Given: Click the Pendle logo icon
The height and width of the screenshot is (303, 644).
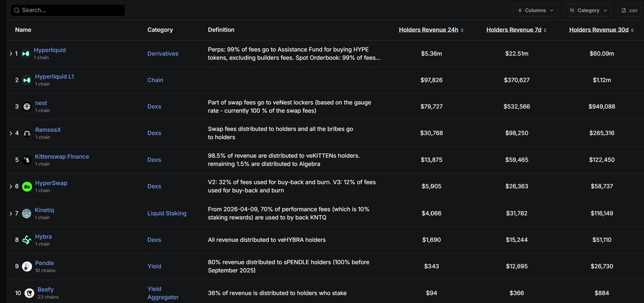Looking at the screenshot, I should pos(26,266).
